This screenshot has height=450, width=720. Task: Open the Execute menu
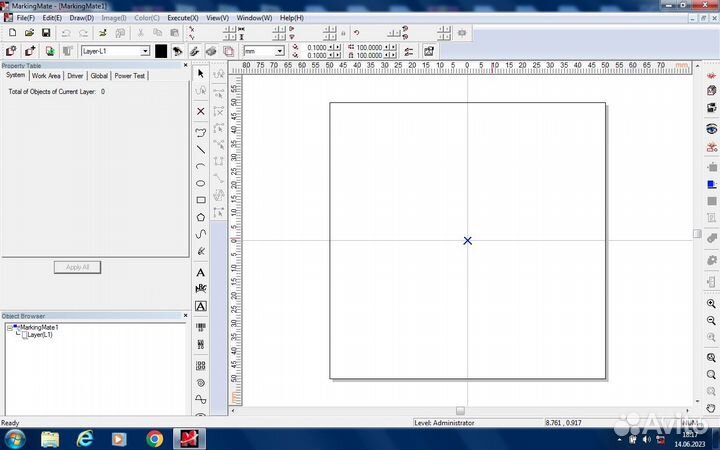pyautogui.click(x=182, y=18)
